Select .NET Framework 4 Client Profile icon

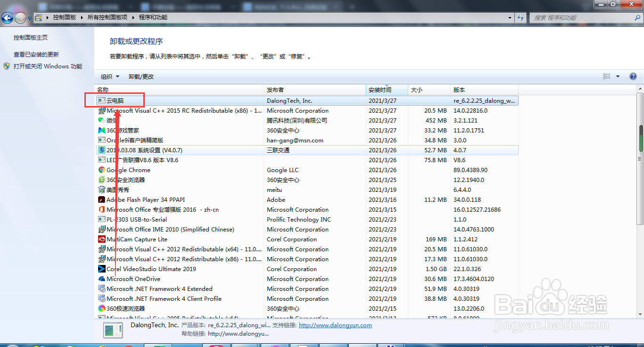click(x=101, y=299)
